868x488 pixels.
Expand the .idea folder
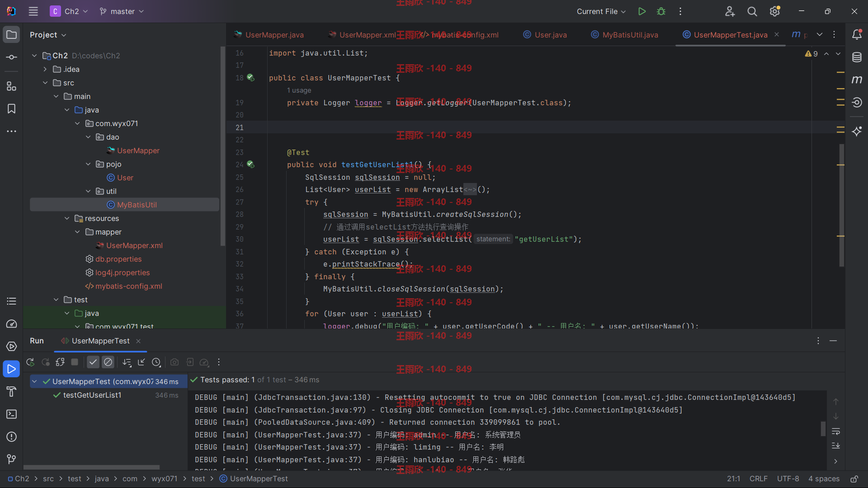coord(45,69)
